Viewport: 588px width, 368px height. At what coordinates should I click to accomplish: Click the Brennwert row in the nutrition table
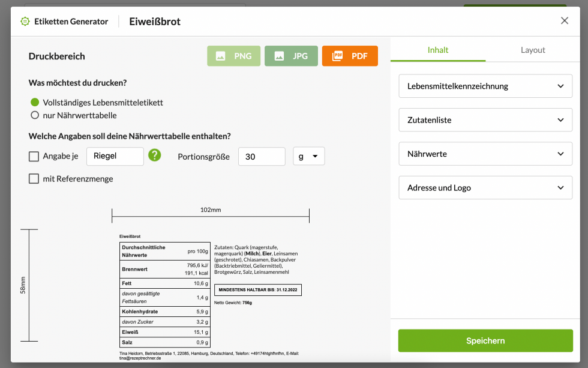[x=165, y=270]
